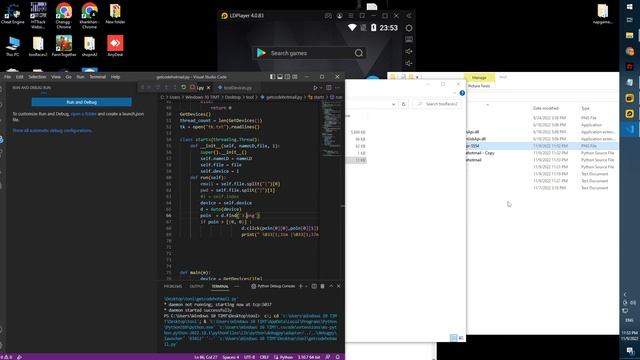
Task: Click the debug stop icon in VS Code toolbar
Action: [x=192, y=87]
